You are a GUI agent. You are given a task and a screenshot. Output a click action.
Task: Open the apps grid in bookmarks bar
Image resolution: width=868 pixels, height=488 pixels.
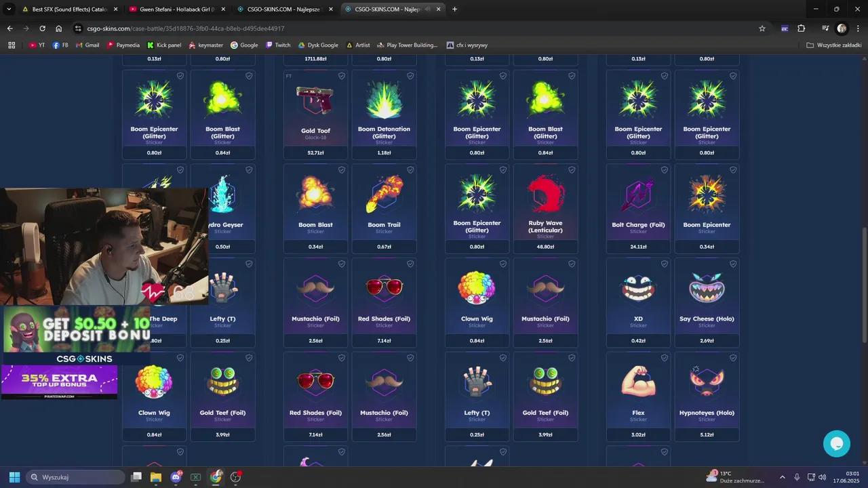[x=12, y=45]
